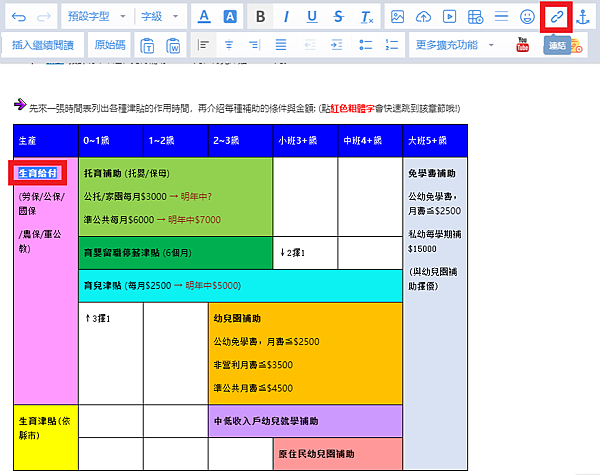Click the ↓2擇1 cell
The image size is (600, 475).
(305, 253)
